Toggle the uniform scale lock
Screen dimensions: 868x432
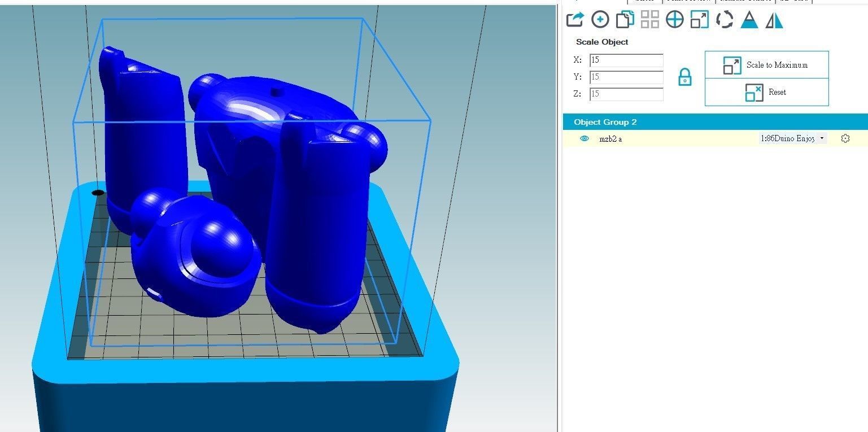point(684,77)
